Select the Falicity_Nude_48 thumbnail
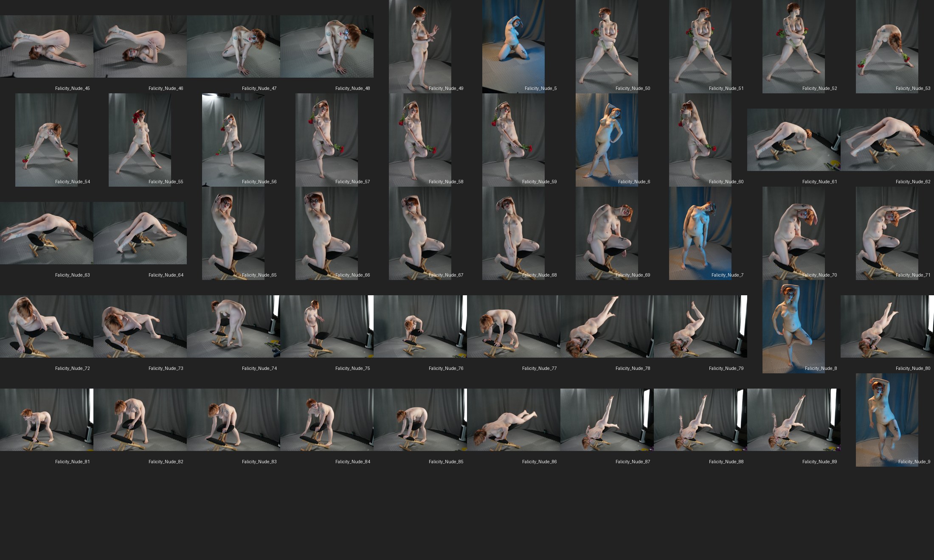The image size is (934, 560). pyautogui.click(x=327, y=47)
